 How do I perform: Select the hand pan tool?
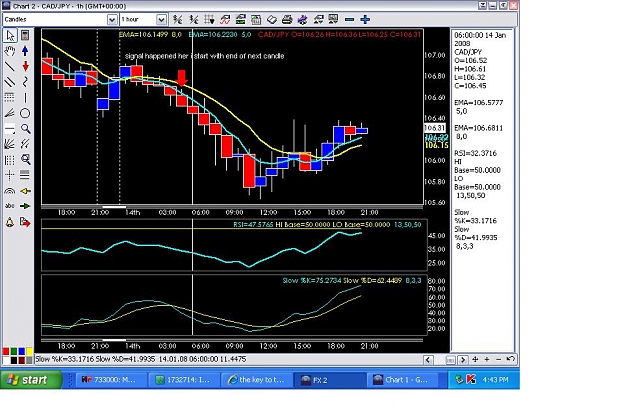[10, 51]
